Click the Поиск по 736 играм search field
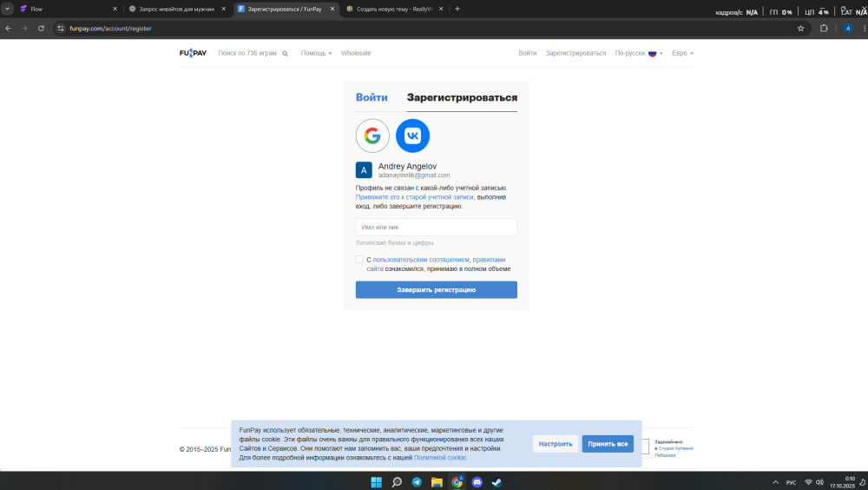The image size is (868, 490). pos(247,53)
